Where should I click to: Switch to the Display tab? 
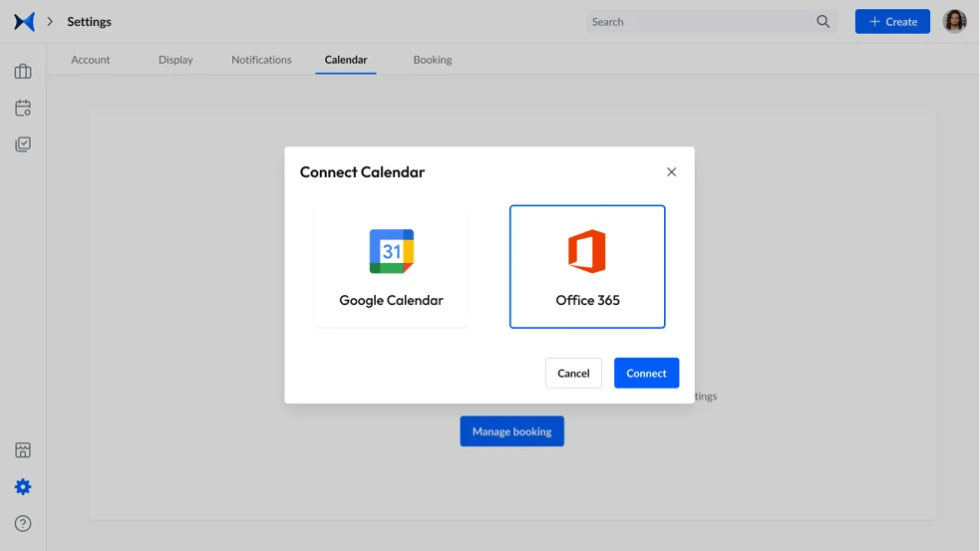[175, 60]
